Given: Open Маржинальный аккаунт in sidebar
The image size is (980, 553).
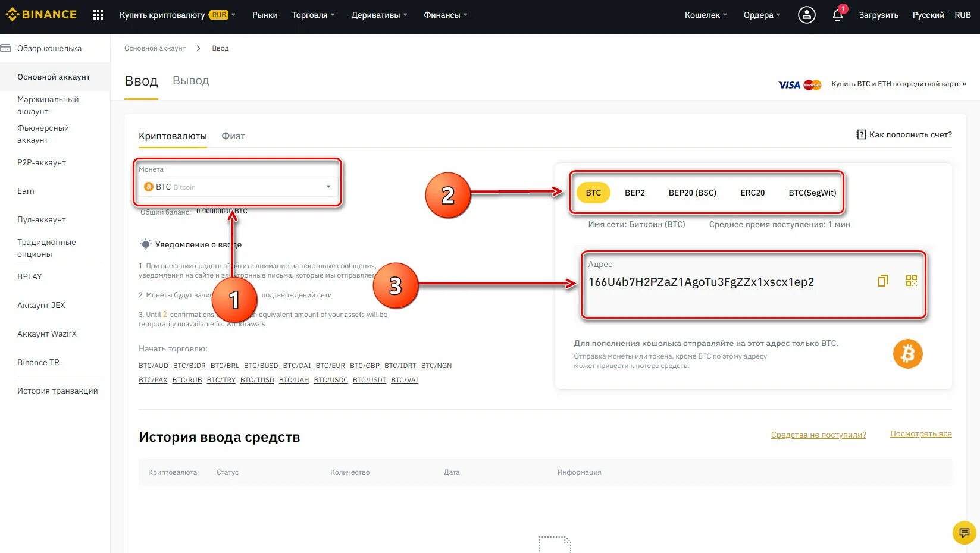Looking at the screenshot, I should click(x=48, y=105).
